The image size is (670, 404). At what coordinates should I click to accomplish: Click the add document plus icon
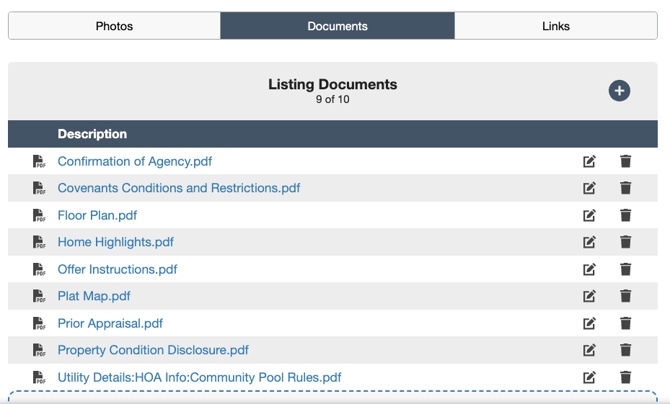coord(619,91)
